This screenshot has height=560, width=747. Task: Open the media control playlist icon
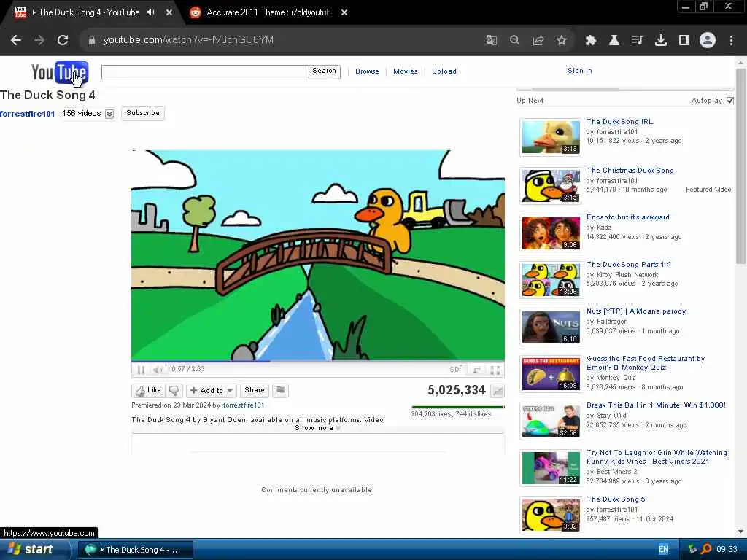[638, 40]
